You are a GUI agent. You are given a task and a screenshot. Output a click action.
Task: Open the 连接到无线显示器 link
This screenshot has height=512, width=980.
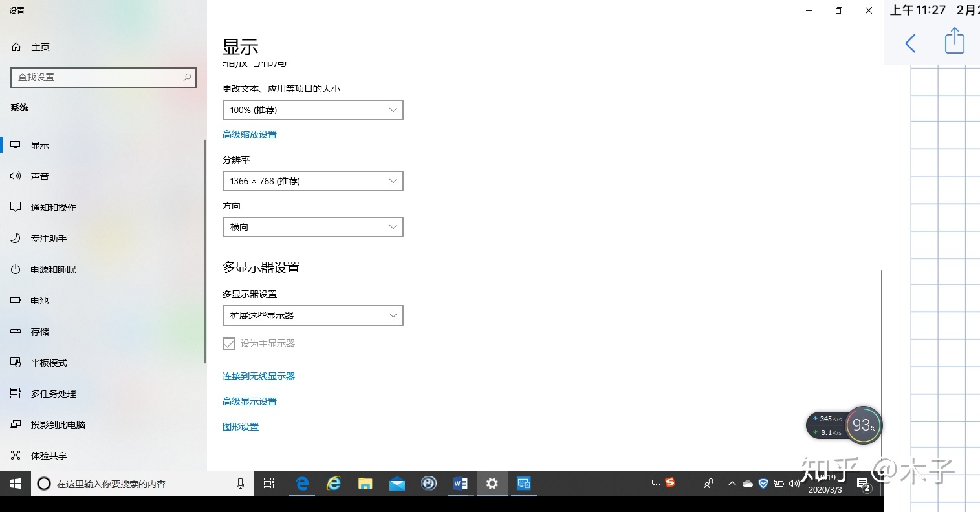(x=259, y=376)
